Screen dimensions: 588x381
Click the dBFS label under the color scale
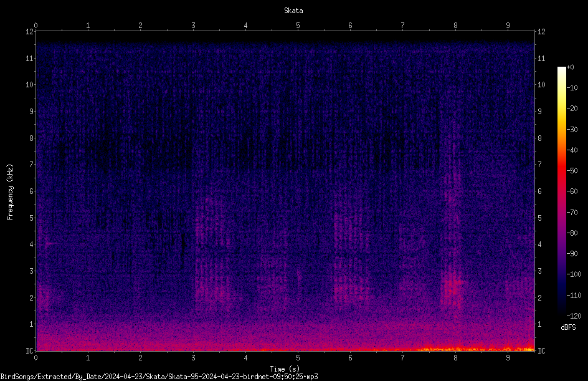click(568, 327)
